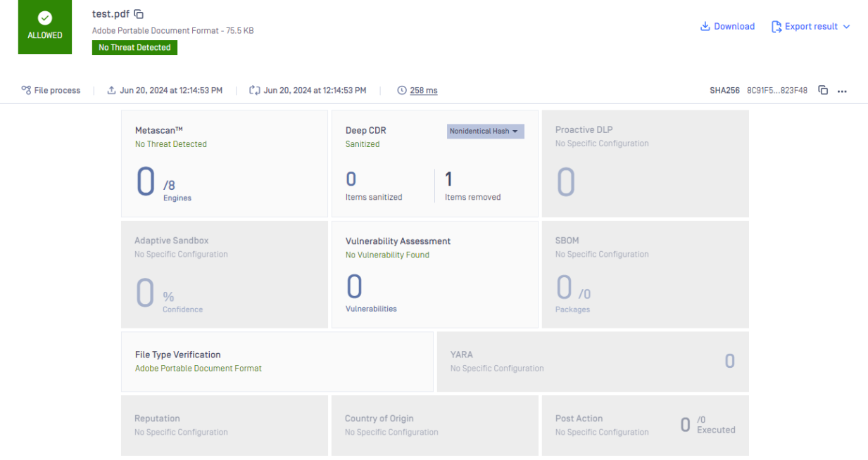Select the Proactive DLP card
Screen dimensions: 868x460
pyautogui.click(x=645, y=163)
